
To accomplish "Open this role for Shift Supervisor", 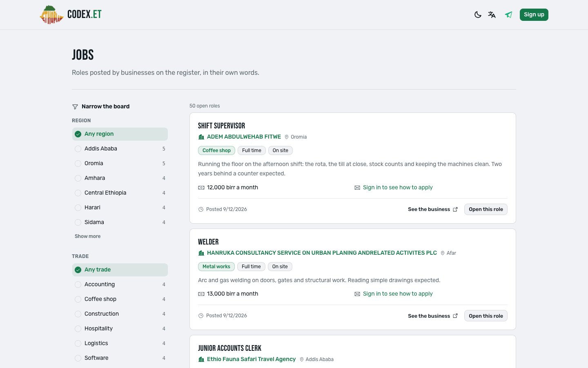I will coord(486,209).
